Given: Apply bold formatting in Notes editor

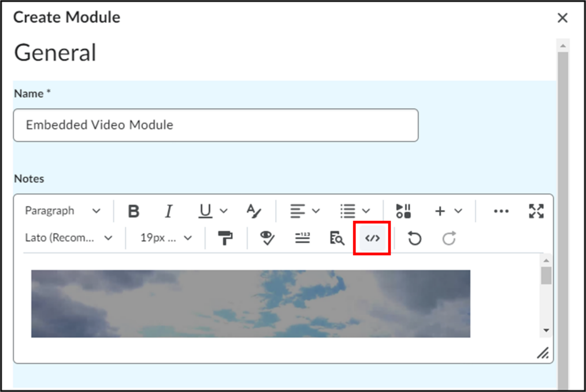Looking at the screenshot, I should [133, 211].
